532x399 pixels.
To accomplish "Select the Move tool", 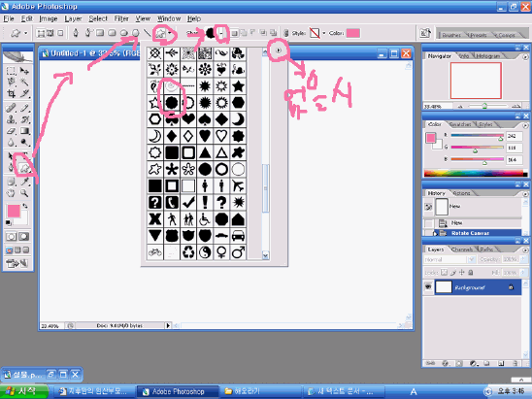I will point(24,71).
